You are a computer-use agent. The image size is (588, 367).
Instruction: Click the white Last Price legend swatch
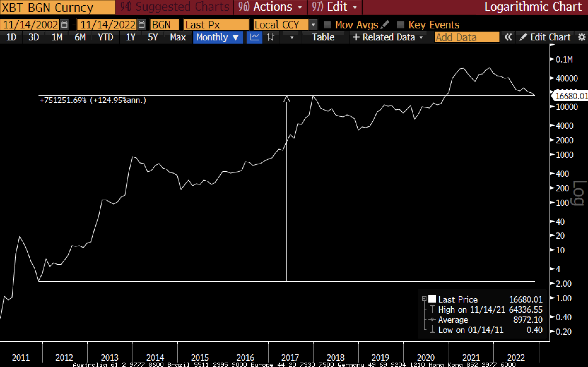point(432,299)
